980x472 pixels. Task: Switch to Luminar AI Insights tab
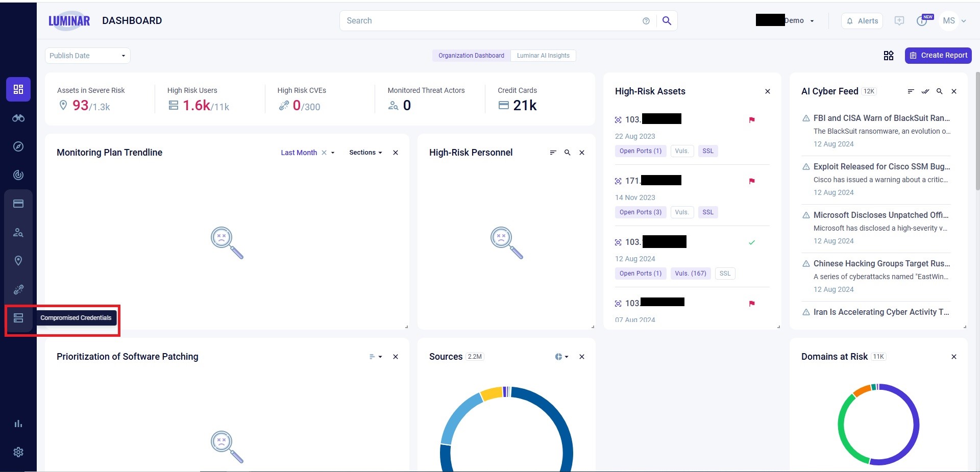pos(543,56)
